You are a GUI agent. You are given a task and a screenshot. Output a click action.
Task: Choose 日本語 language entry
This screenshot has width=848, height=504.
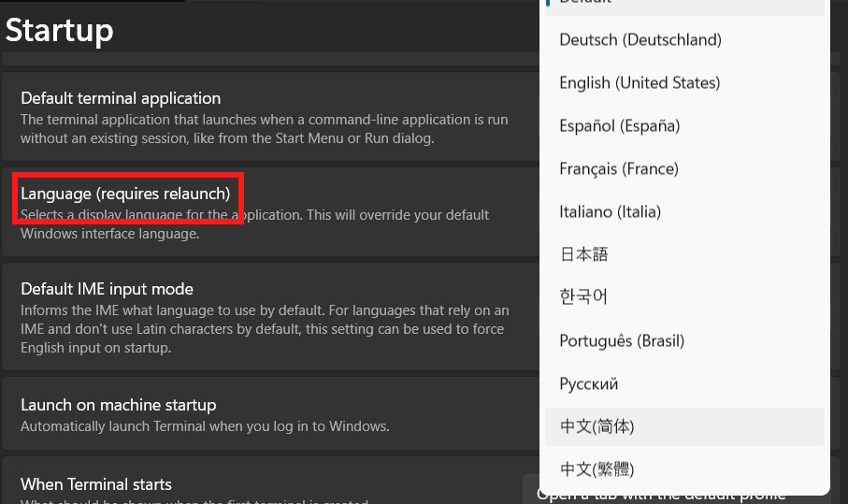click(684, 254)
